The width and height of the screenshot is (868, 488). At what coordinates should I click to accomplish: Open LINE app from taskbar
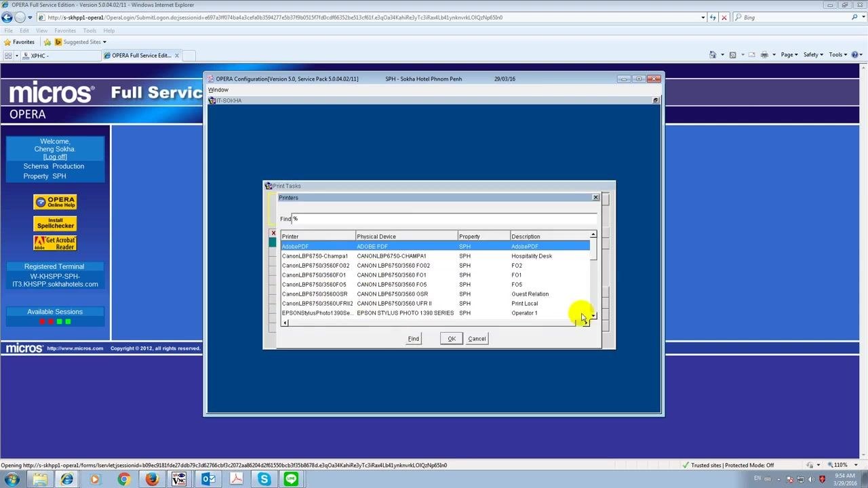coord(292,479)
